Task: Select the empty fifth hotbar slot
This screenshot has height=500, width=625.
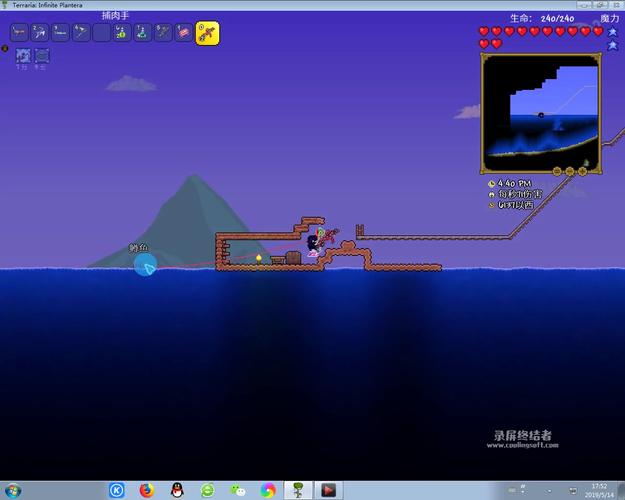Action: [x=102, y=32]
